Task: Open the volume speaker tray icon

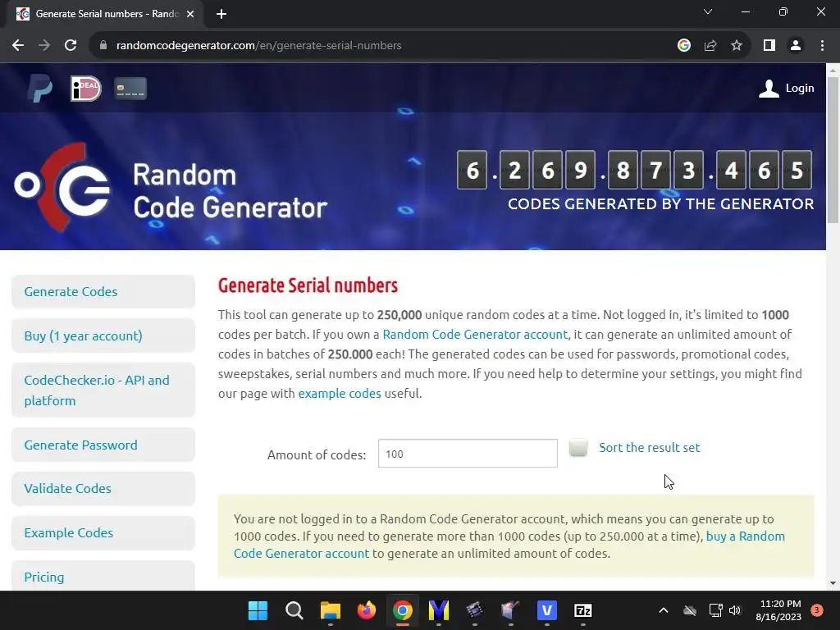Action: (x=735, y=610)
